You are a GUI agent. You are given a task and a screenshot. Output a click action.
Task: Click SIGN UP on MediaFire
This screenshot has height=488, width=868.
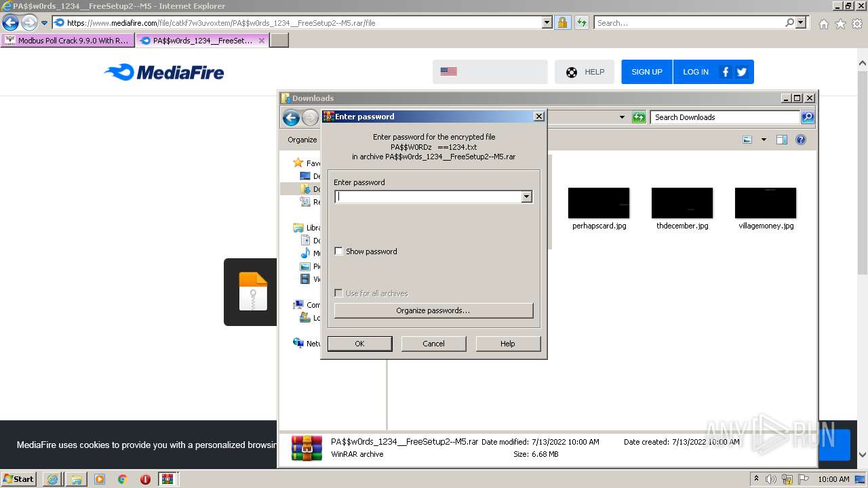click(647, 72)
